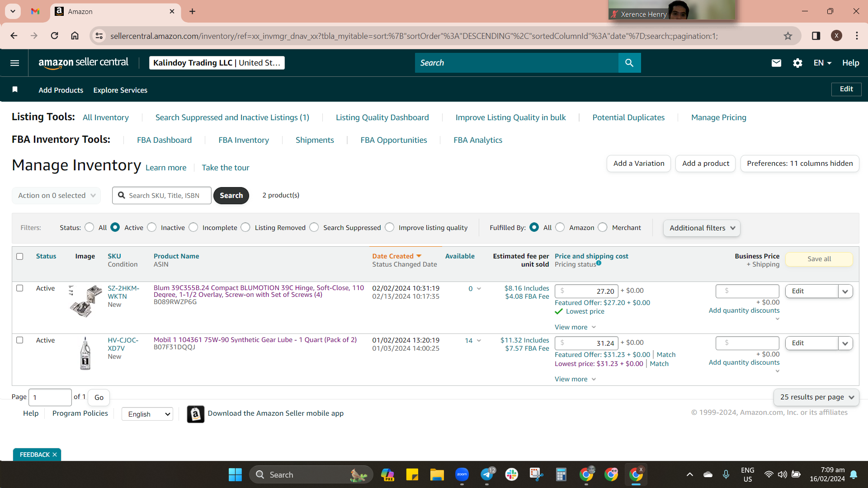Click the bookmark flag icon in favorites bar
868x488 pixels.
pos(15,89)
